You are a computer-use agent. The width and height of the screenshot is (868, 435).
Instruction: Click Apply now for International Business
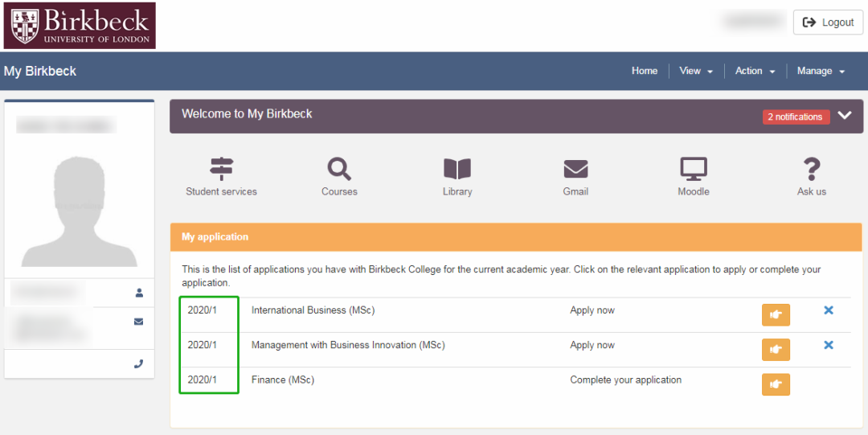tap(592, 310)
